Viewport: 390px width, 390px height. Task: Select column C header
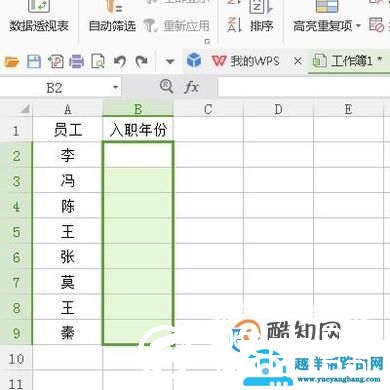coord(208,109)
